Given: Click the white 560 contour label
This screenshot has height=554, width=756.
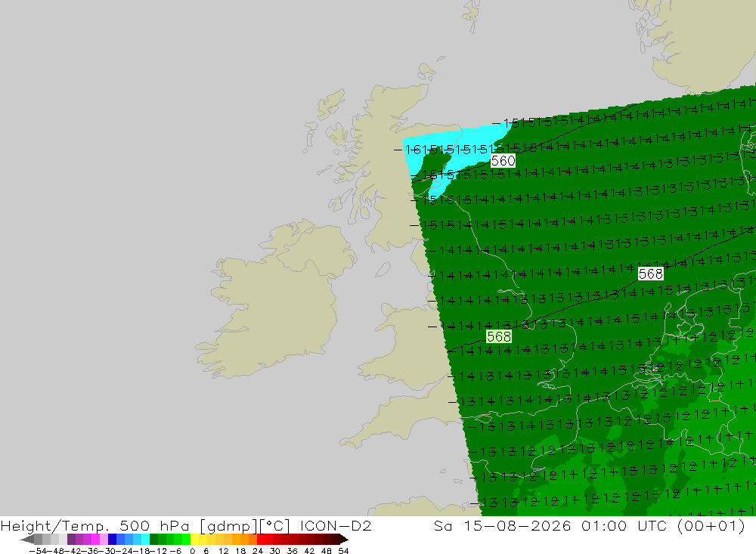Looking at the screenshot, I should click(503, 160).
